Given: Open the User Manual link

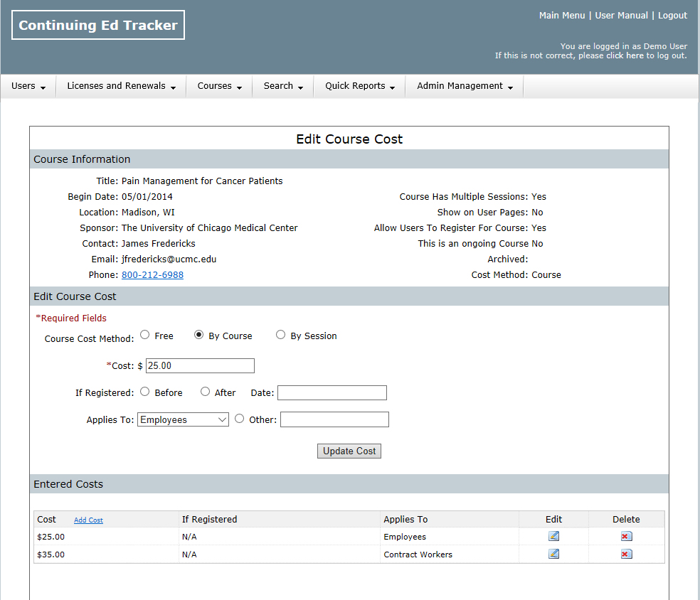Looking at the screenshot, I should 621,16.
